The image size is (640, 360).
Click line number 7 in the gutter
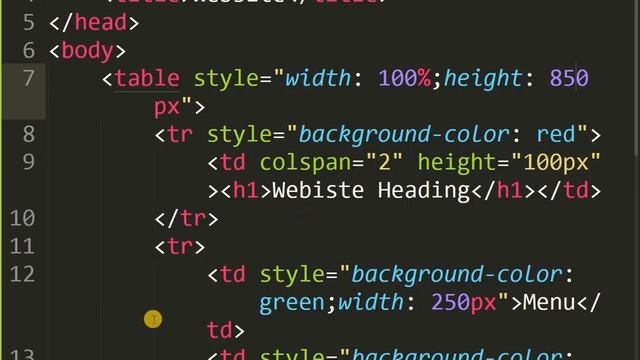tap(29, 78)
